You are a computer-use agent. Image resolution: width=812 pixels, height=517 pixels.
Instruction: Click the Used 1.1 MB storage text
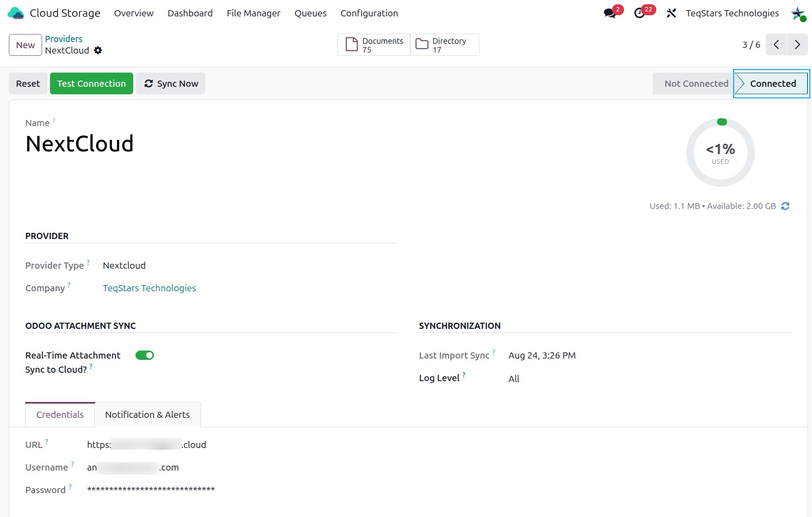[x=675, y=206]
